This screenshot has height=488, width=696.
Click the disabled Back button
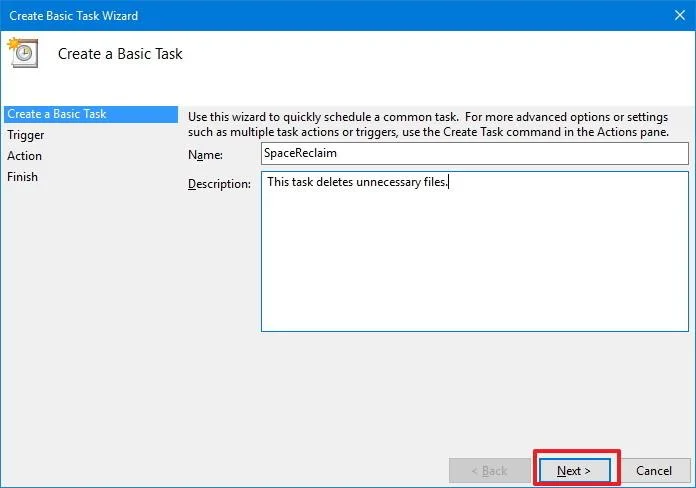[490, 470]
